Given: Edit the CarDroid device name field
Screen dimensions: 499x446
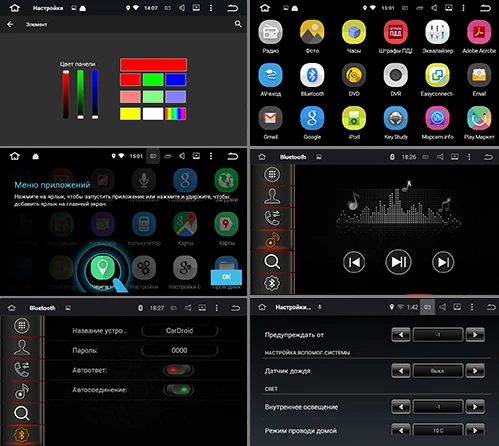Looking at the screenshot, I should point(179,331).
